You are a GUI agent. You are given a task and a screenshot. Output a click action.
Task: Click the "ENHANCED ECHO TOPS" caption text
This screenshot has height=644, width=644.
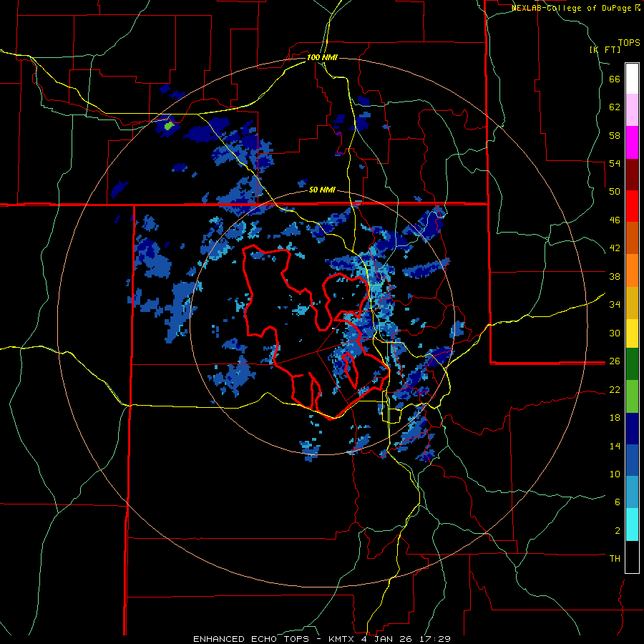(251, 639)
